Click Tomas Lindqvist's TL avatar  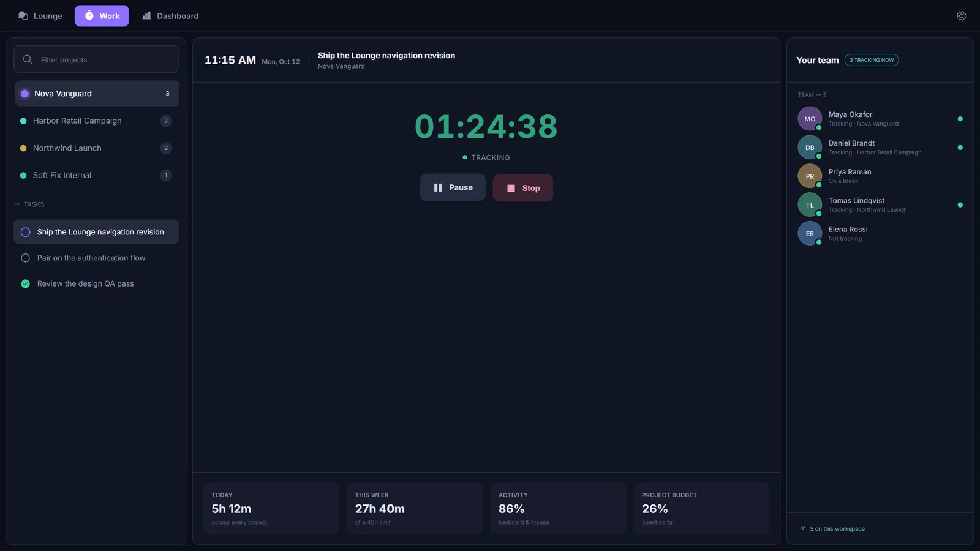tap(810, 205)
